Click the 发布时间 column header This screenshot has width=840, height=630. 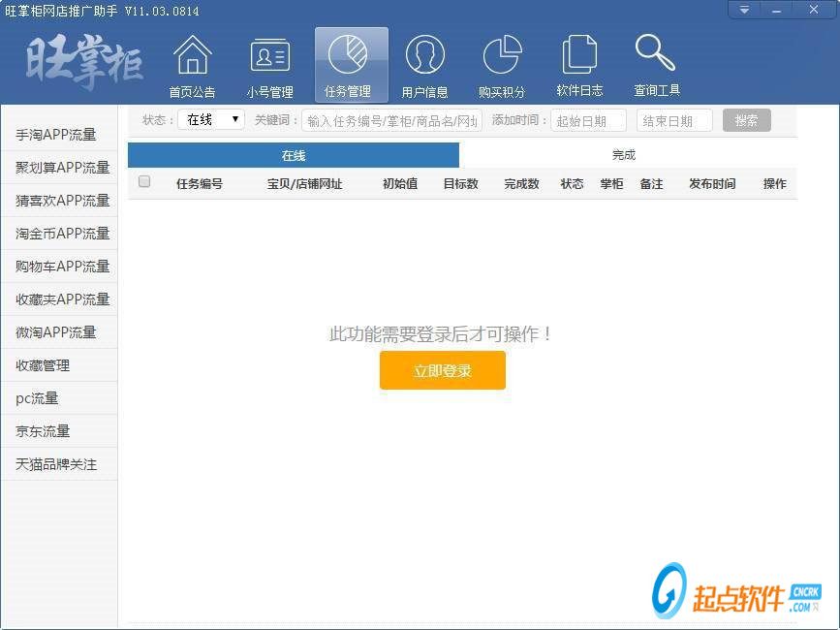712,184
